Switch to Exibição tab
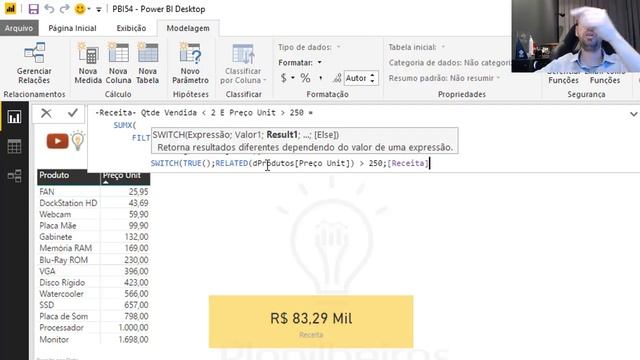 click(x=131, y=28)
